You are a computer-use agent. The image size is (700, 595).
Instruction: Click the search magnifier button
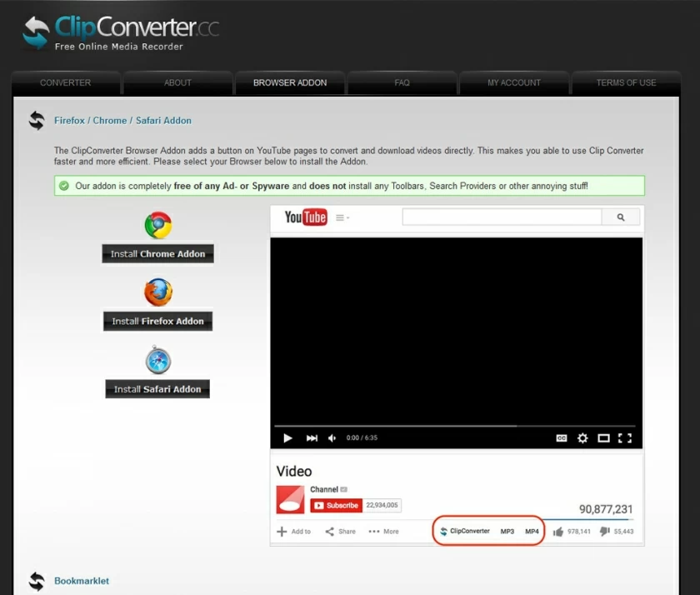click(x=621, y=217)
